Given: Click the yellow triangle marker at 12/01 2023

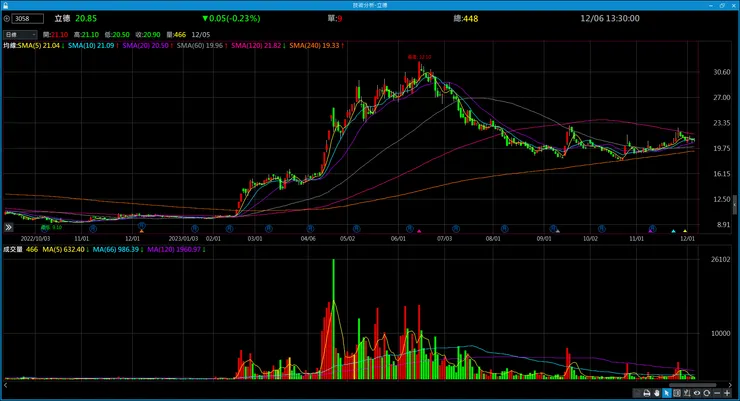Looking at the screenshot, I should 685,231.
